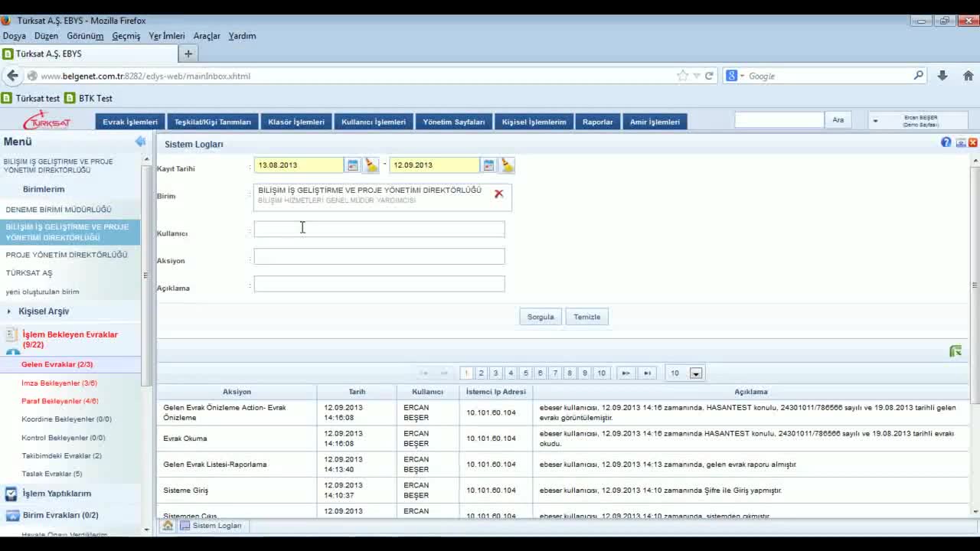Open help icon in Sistem Logları panel

(x=946, y=142)
